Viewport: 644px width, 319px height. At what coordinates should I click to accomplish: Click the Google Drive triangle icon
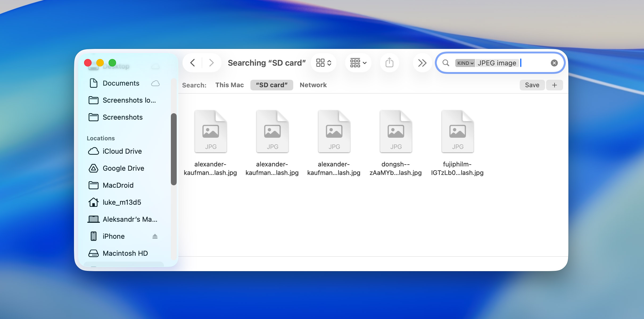(93, 168)
